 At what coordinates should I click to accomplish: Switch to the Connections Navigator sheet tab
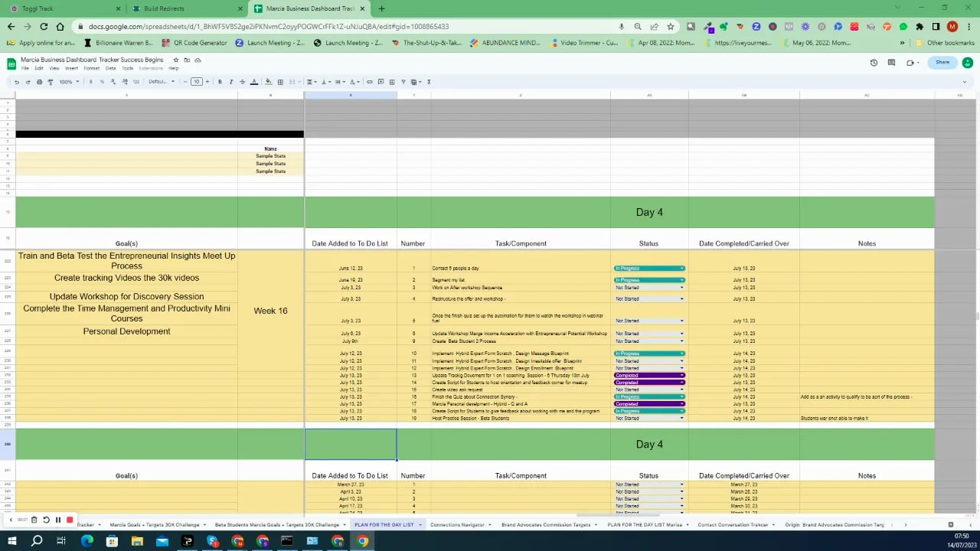point(457,525)
